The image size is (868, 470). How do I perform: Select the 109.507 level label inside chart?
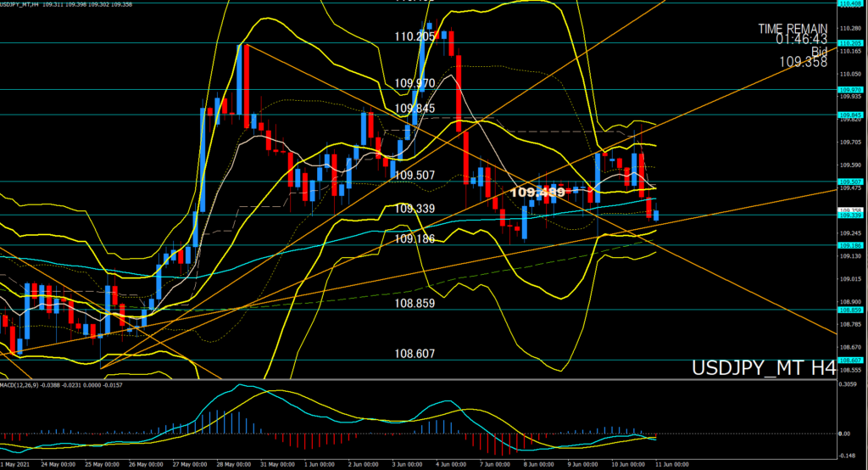[x=415, y=176]
